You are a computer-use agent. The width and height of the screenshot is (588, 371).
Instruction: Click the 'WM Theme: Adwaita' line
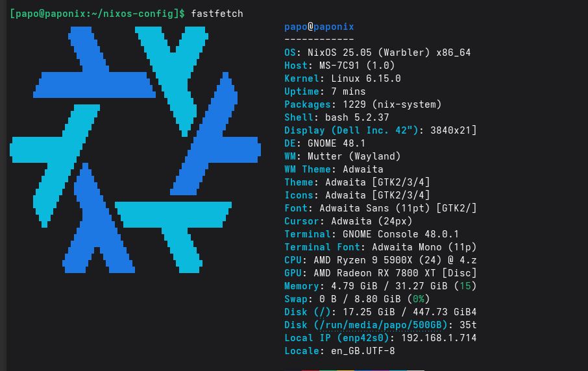click(x=334, y=169)
